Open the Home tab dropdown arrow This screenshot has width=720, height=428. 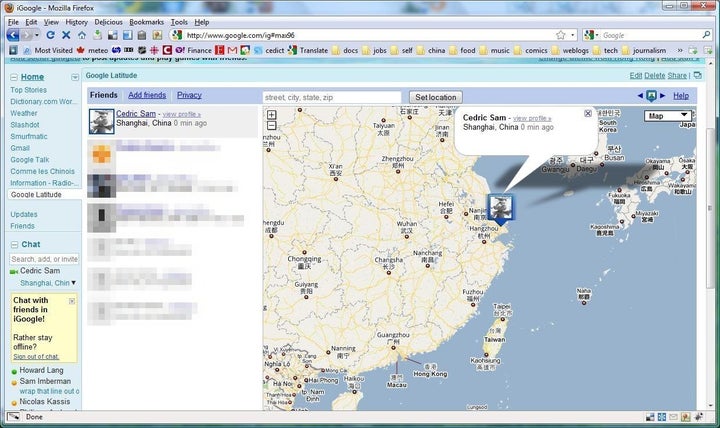[75, 78]
